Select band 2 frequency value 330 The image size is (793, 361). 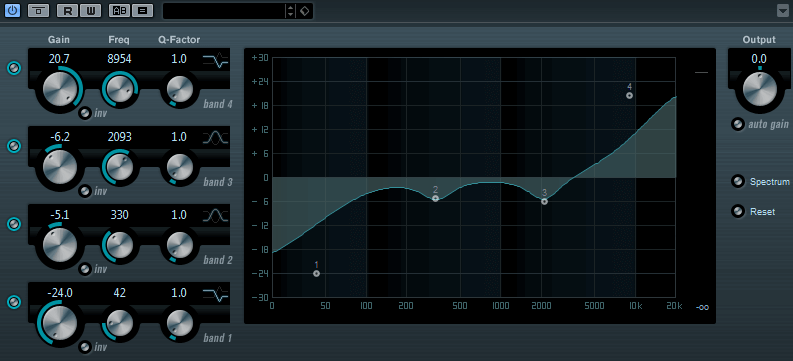click(119, 215)
